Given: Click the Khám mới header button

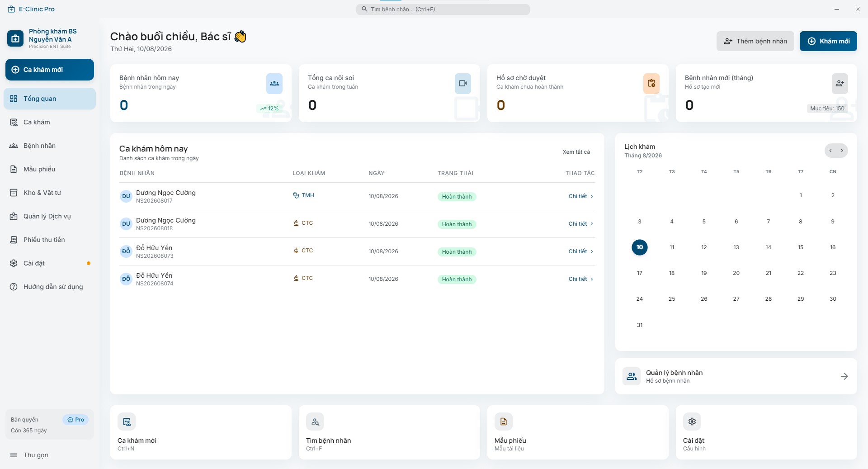Looking at the screenshot, I should click(828, 41).
